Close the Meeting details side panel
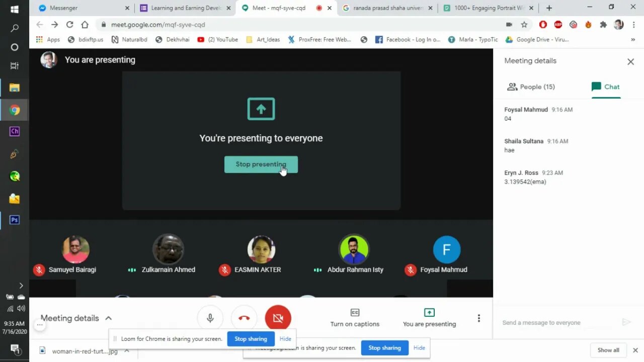This screenshot has height=362, width=644. pyautogui.click(x=630, y=61)
